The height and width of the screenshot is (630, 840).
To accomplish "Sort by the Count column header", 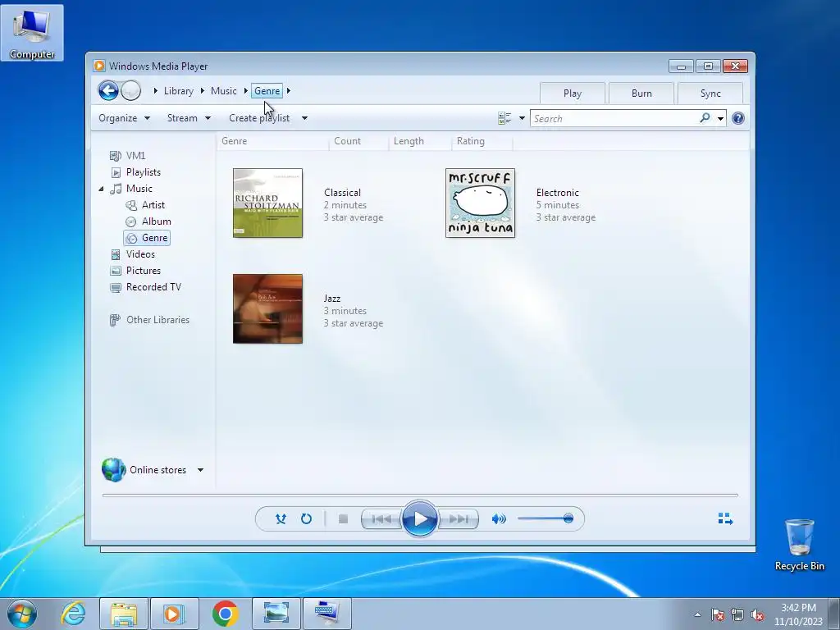I will [x=359, y=141].
